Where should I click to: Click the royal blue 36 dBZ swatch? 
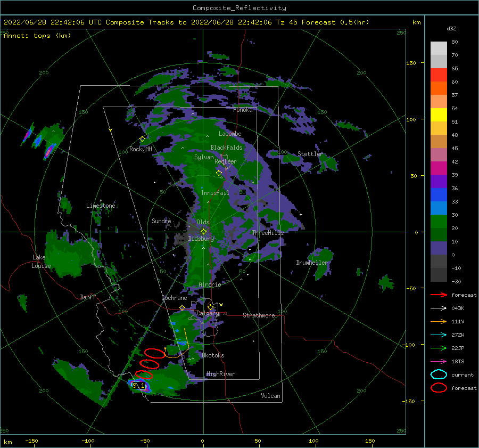point(439,194)
